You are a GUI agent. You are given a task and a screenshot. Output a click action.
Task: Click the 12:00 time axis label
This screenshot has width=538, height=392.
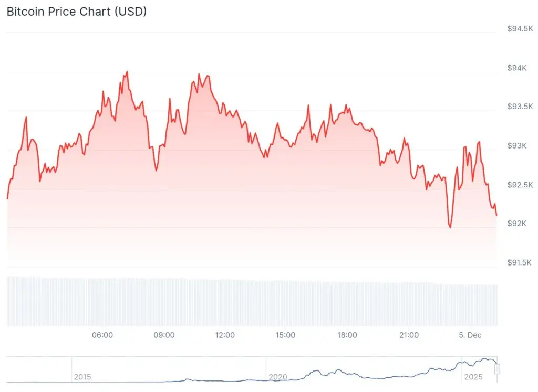pos(225,335)
